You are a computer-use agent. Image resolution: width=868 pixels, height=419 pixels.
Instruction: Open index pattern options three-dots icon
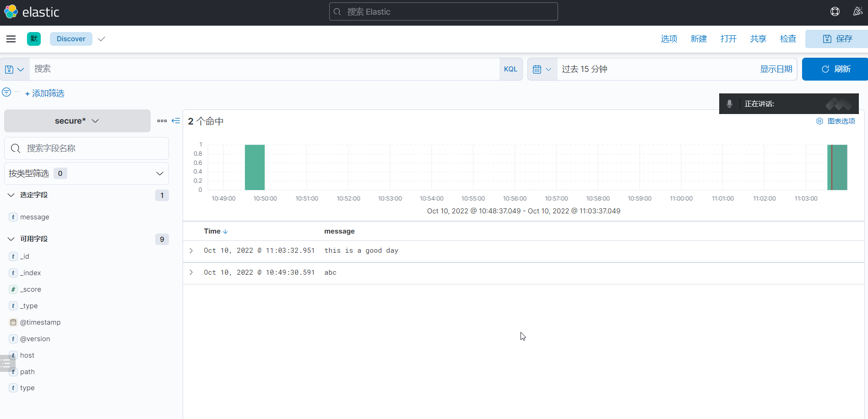point(162,121)
